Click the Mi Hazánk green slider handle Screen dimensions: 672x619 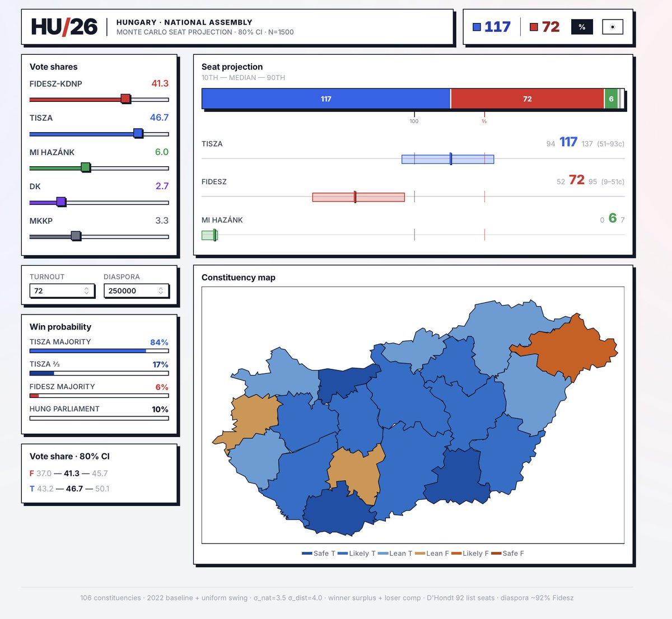[x=85, y=167]
